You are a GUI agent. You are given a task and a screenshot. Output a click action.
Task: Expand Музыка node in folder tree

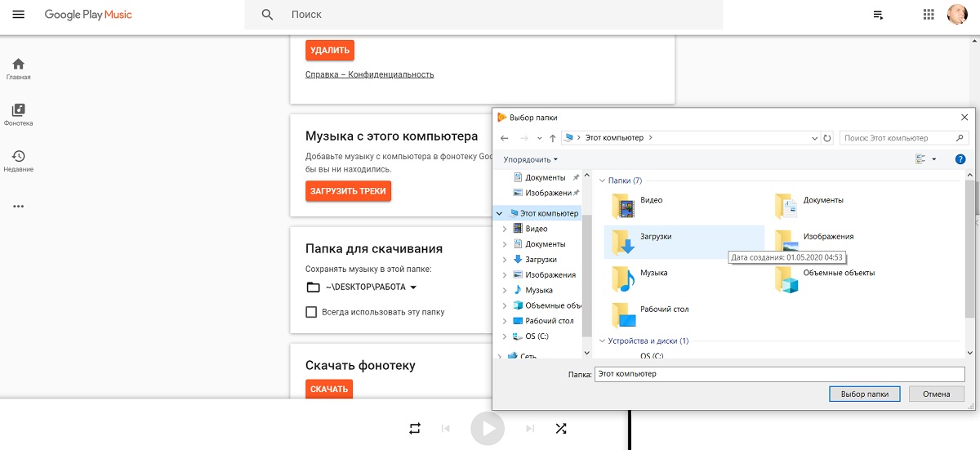[505, 290]
